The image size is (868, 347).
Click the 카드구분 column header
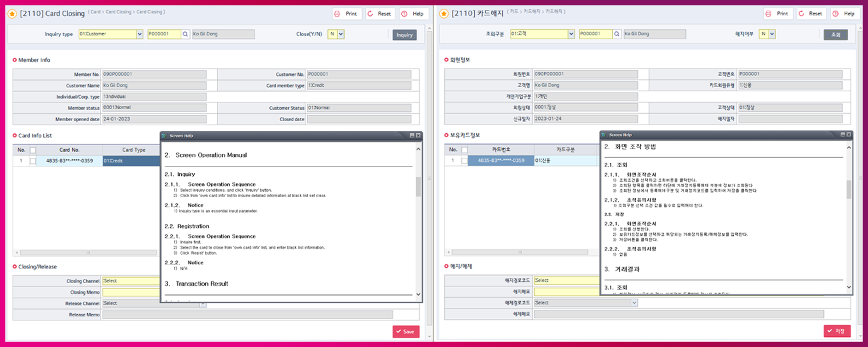(565, 150)
